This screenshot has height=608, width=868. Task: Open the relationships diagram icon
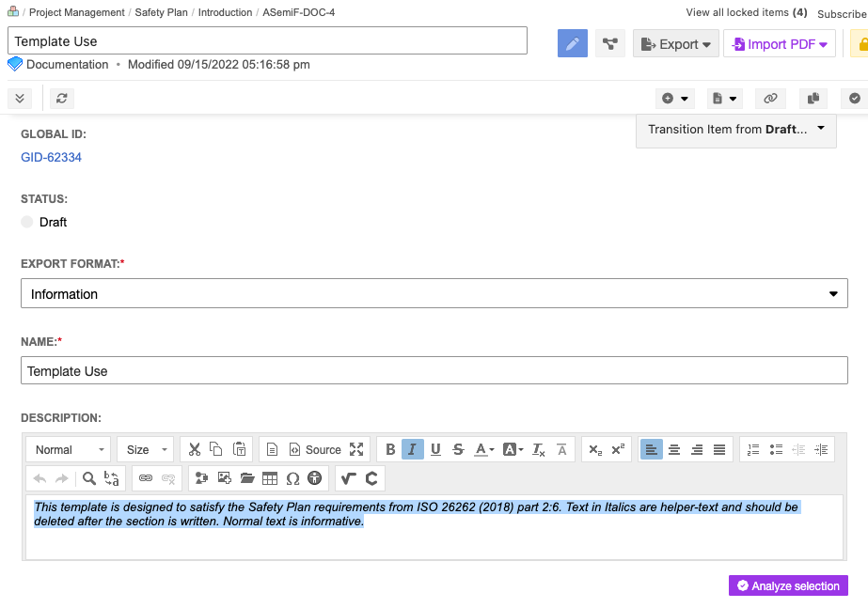(610, 44)
